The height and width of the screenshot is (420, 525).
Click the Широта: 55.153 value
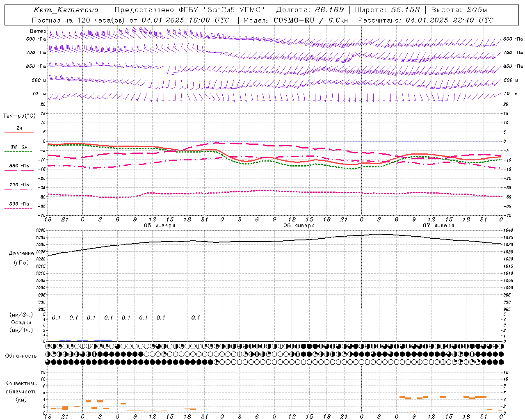[387, 10]
